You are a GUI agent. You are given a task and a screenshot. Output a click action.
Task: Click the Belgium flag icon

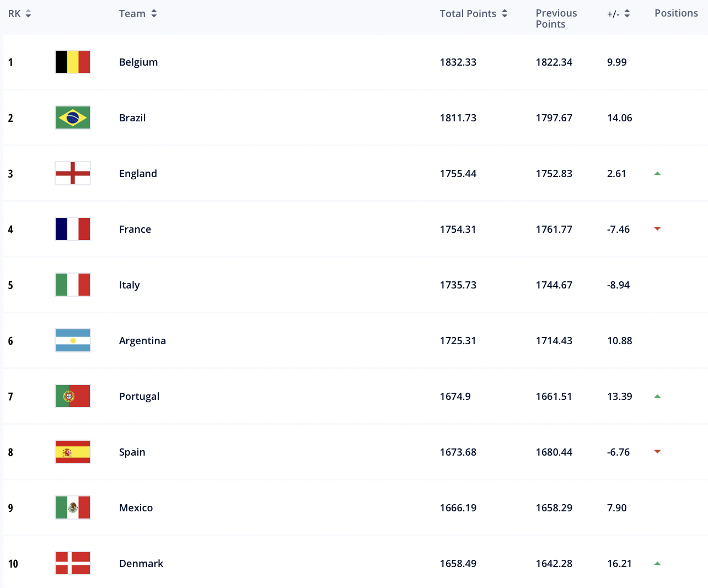(73, 62)
